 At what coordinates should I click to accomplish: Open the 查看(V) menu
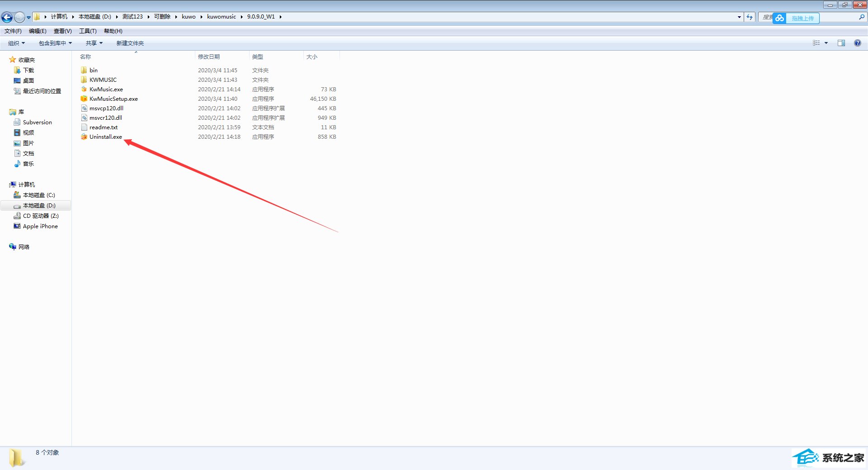[62, 31]
